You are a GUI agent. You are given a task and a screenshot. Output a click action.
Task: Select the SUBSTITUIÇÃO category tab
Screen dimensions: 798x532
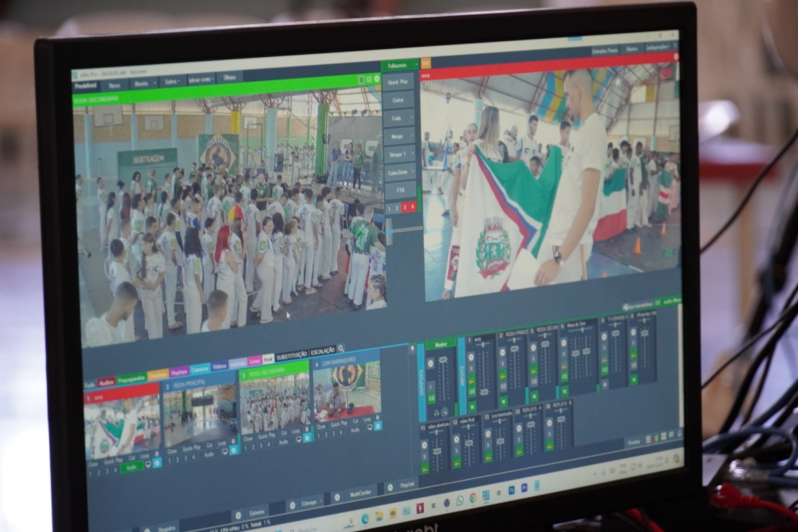coord(291,355)
